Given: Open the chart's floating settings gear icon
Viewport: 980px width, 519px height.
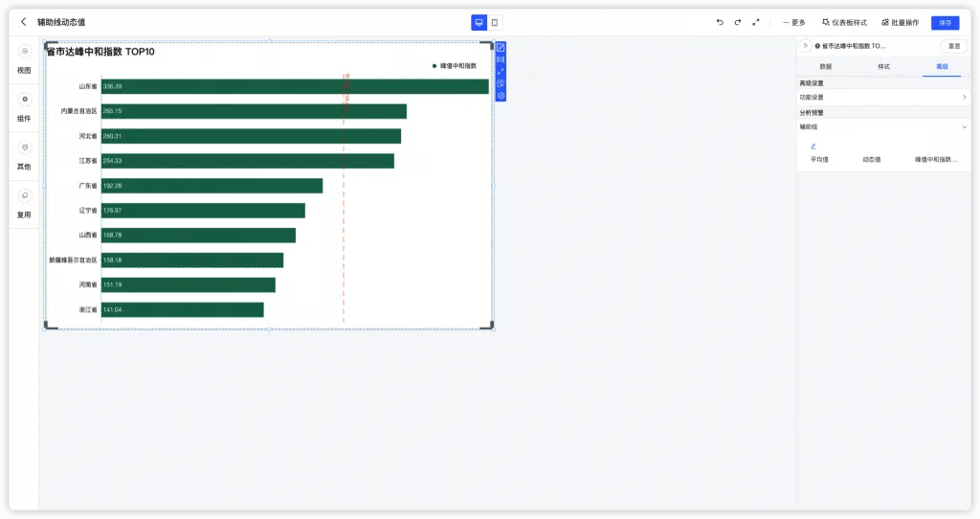Looking at the screenshot, I should click(x=501, y=96).
